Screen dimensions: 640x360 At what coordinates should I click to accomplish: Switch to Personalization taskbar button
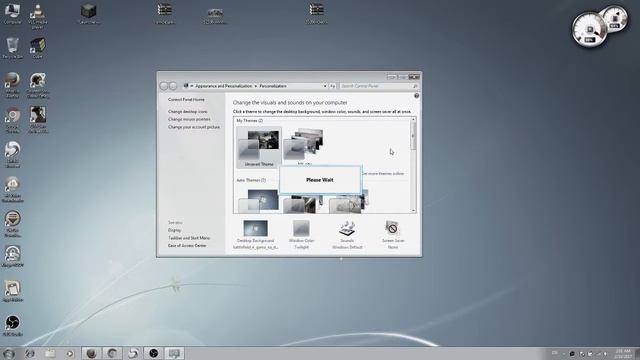(x=174, y=353)
